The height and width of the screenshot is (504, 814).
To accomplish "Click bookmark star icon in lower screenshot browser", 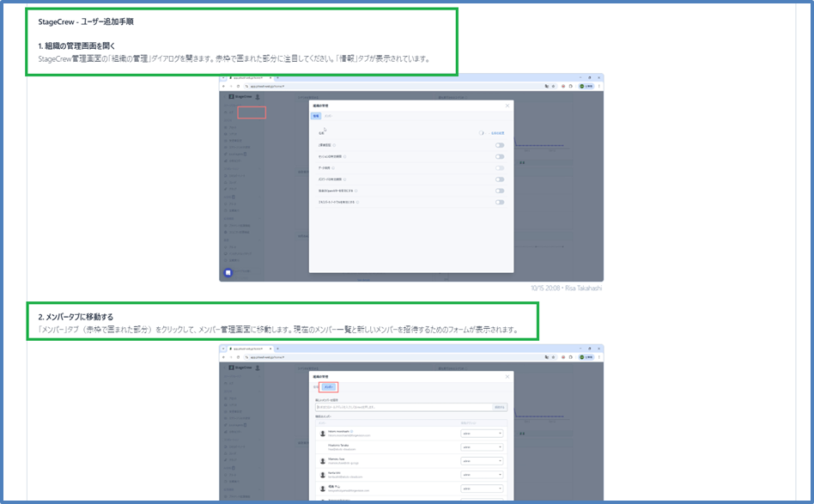I will point(553,357).
